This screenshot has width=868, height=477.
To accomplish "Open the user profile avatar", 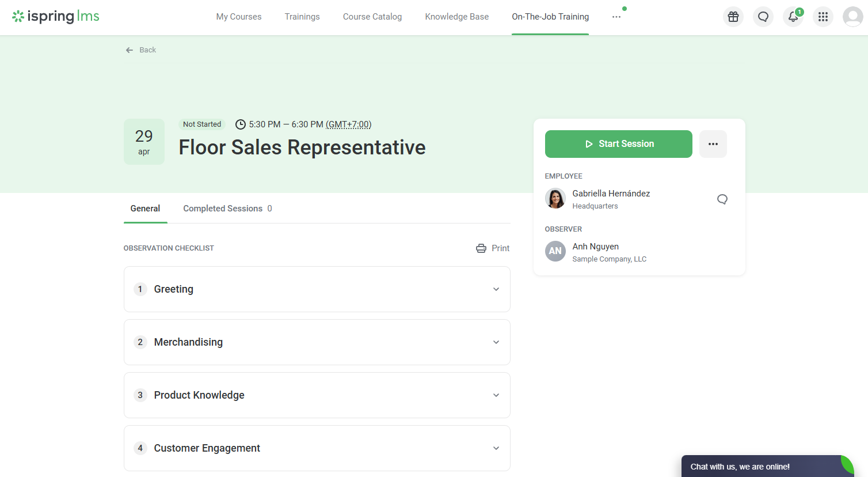I will [853, 17].
